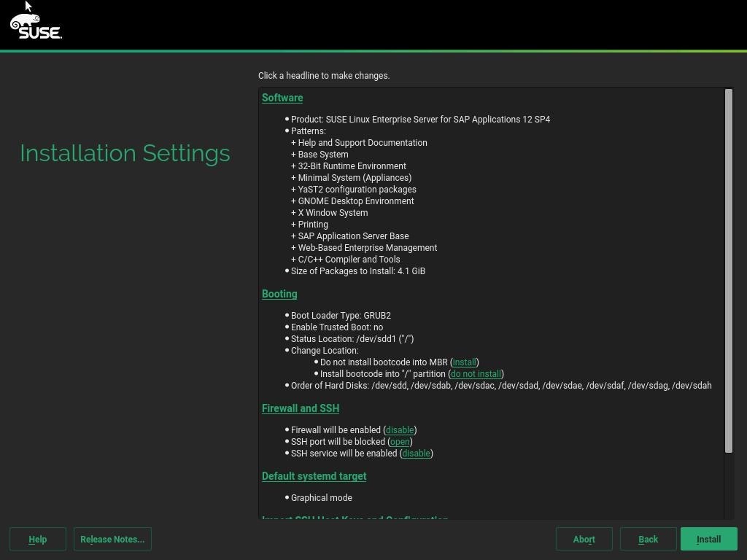Select 'Status Location: /dev/sdd1' text

pos(352,339)
